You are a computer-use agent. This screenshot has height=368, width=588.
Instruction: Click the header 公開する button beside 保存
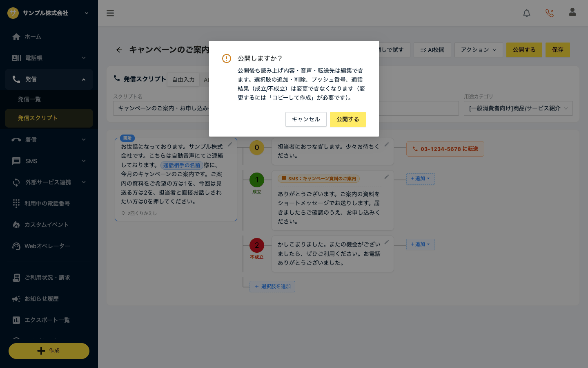[x=524, y=50]
